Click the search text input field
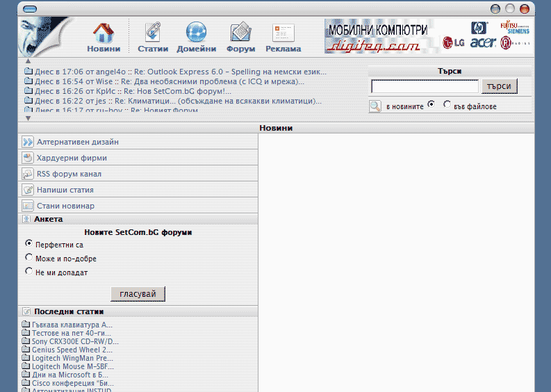Image resolution: width=551 pixels, height=392 pixels. pos(425,87)
